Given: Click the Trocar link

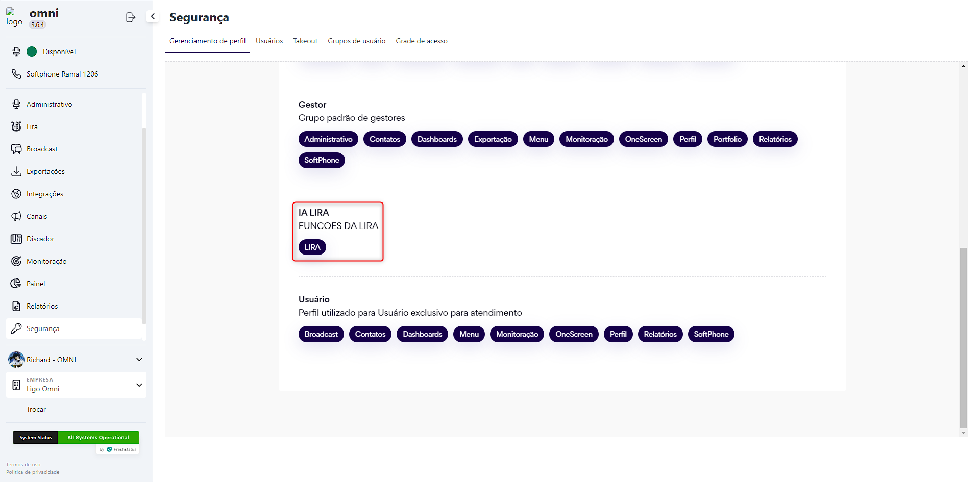Looking at the screenshot, I should pos(36,409).
